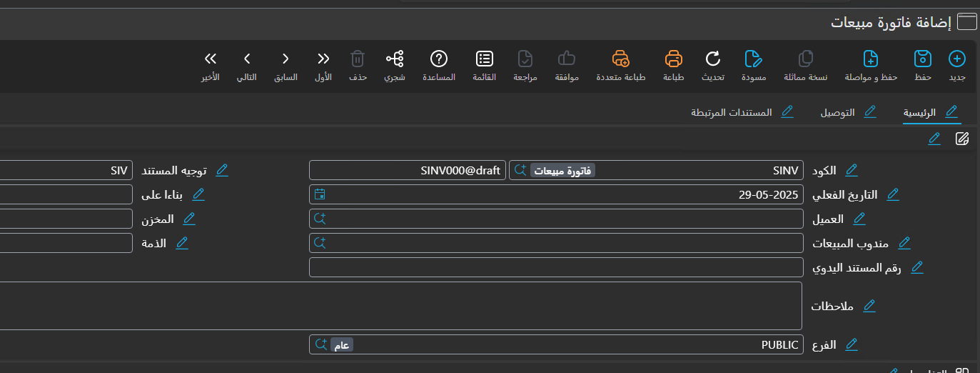This screenshot has height=373, width=980.
Task: Click the تحديث (Refresh) icon
Action: 712,59
